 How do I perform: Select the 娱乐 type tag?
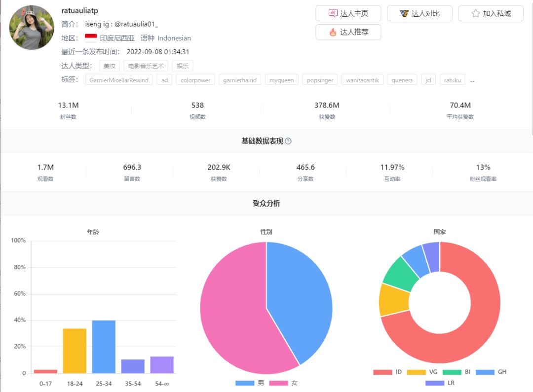coord(183,66)
